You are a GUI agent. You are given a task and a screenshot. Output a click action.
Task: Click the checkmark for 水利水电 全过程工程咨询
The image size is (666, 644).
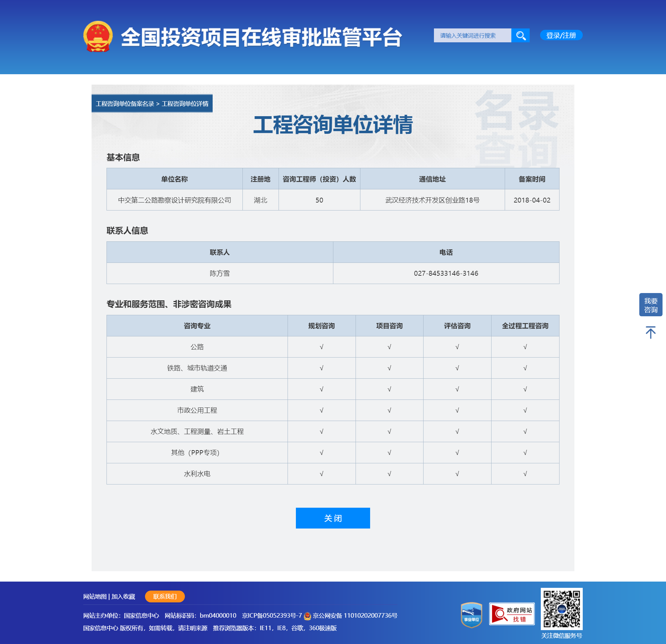525,474
